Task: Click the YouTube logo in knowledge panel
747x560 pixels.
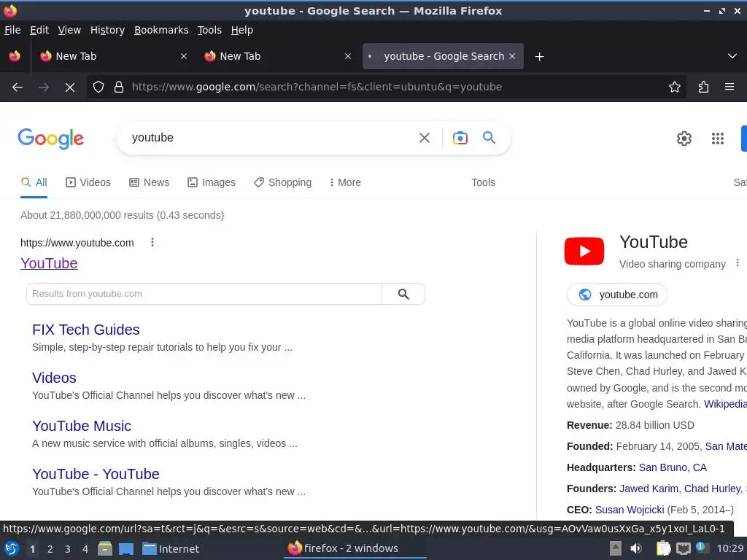Action: point(584,251)
